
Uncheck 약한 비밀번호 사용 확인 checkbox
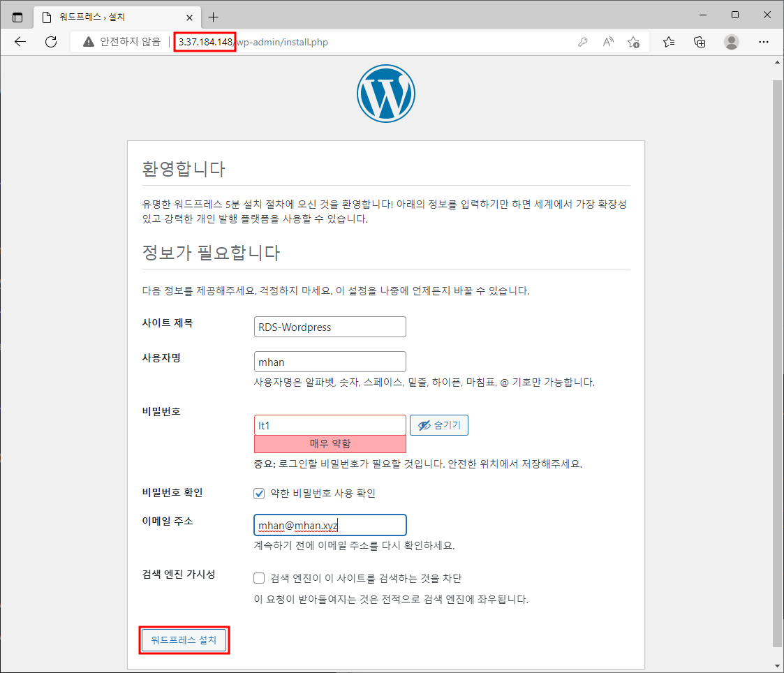click(259, 494)
